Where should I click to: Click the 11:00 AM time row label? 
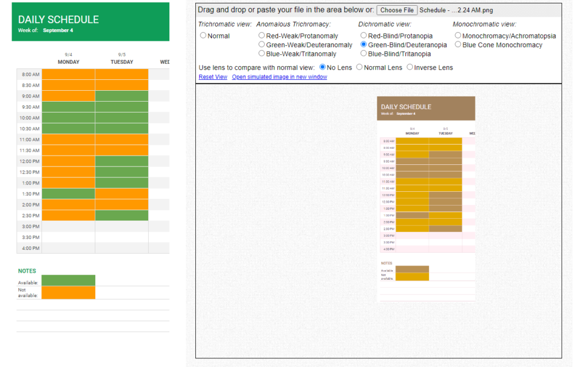pos(30,140)
